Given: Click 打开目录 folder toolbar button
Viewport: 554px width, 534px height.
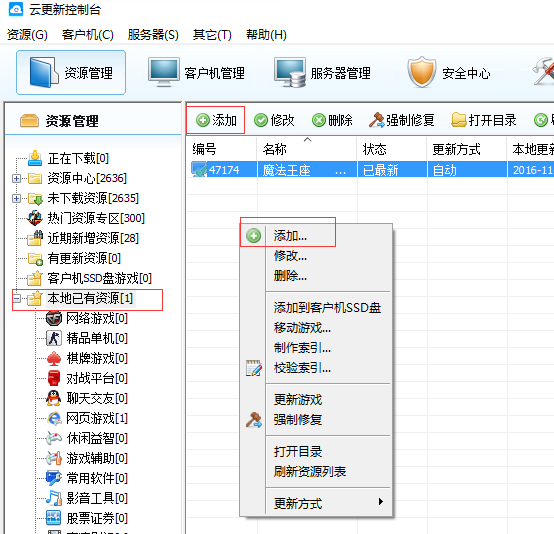Looking at the screenshot, I should pos(484,120).
